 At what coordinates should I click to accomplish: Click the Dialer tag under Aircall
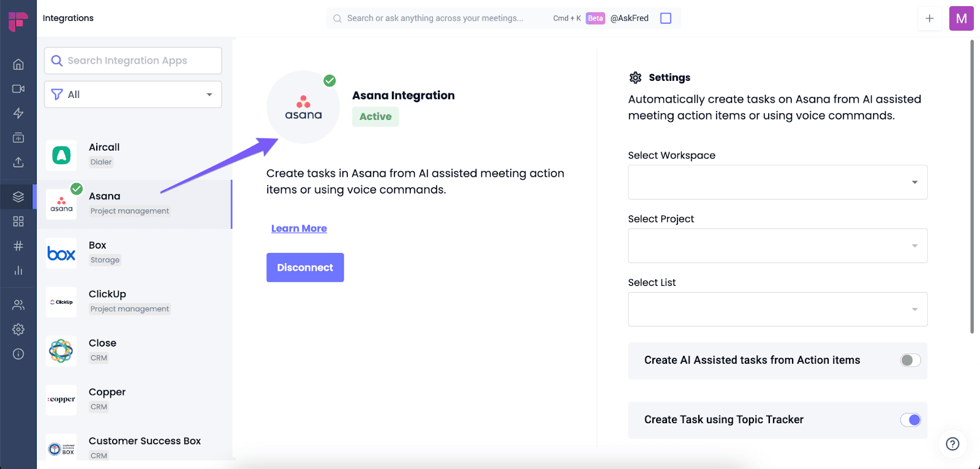(x=101, y=162)
